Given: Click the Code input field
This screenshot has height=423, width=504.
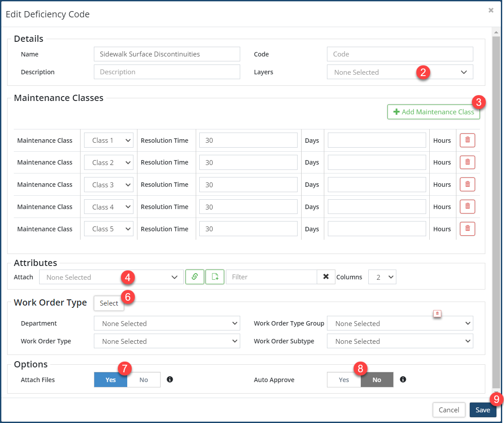Looking at the screenshot, I should point(399,54).
